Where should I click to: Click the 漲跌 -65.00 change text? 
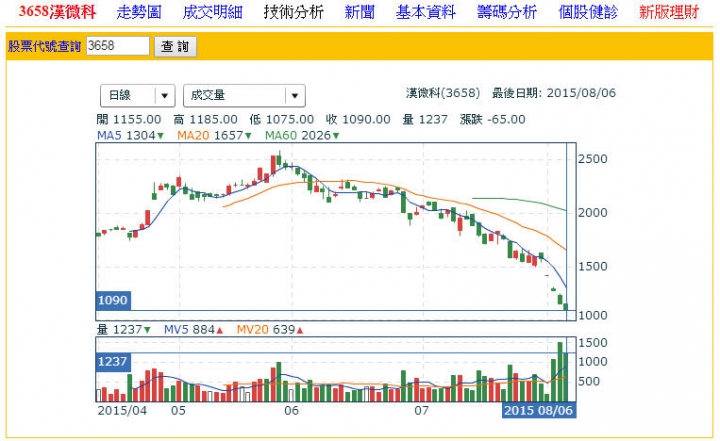[493, 120]
